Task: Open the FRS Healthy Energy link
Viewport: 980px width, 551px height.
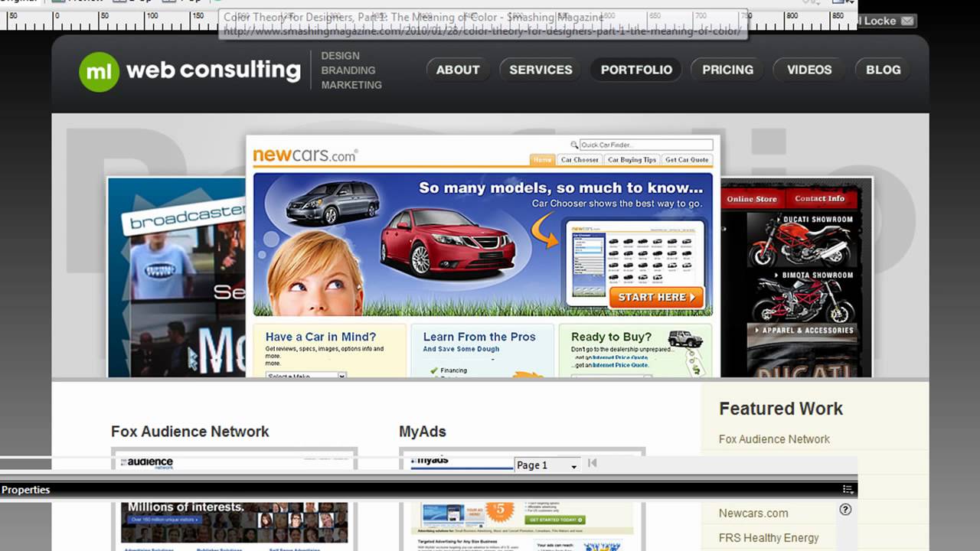Action: pyautogui.click(x=769, y=538)
